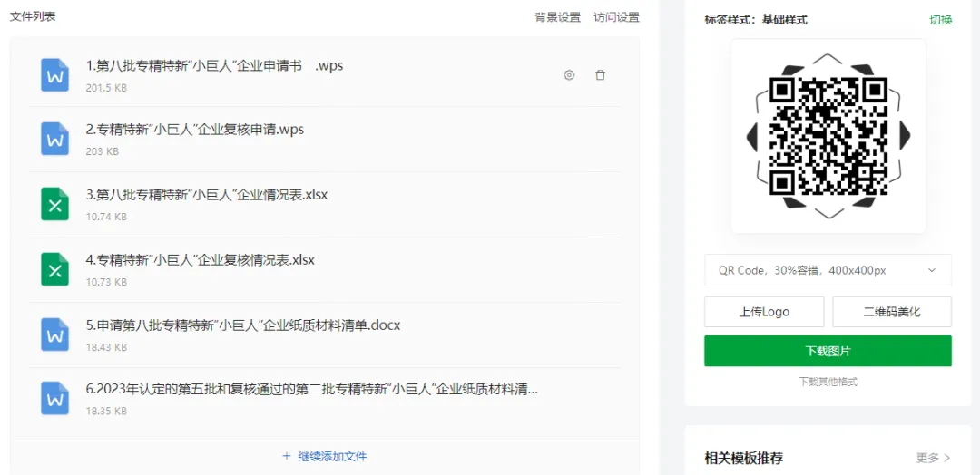Expand the QR Code 30%容错 dropdown
Viewport: 980px width, 475px height.
point(828,270)
